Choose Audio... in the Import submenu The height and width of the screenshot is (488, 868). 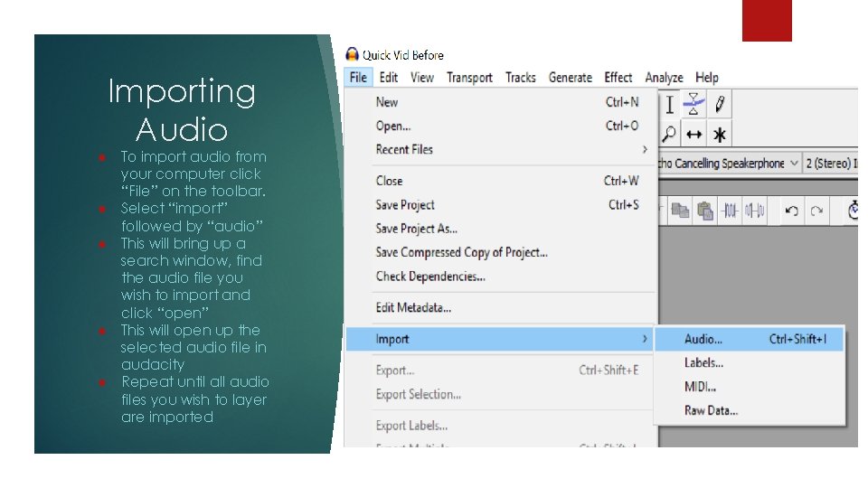pos(749,339)
